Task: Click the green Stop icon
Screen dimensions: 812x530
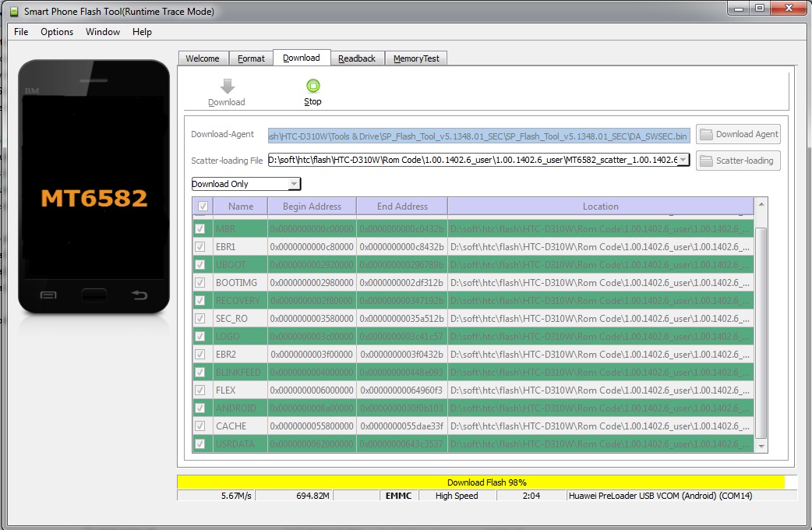Action: (312, 86)
